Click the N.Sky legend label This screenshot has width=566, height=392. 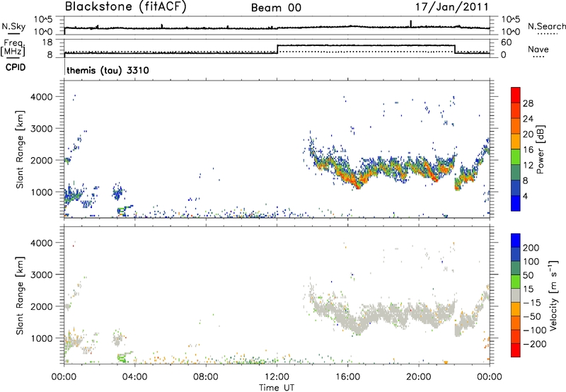[13, 26]
